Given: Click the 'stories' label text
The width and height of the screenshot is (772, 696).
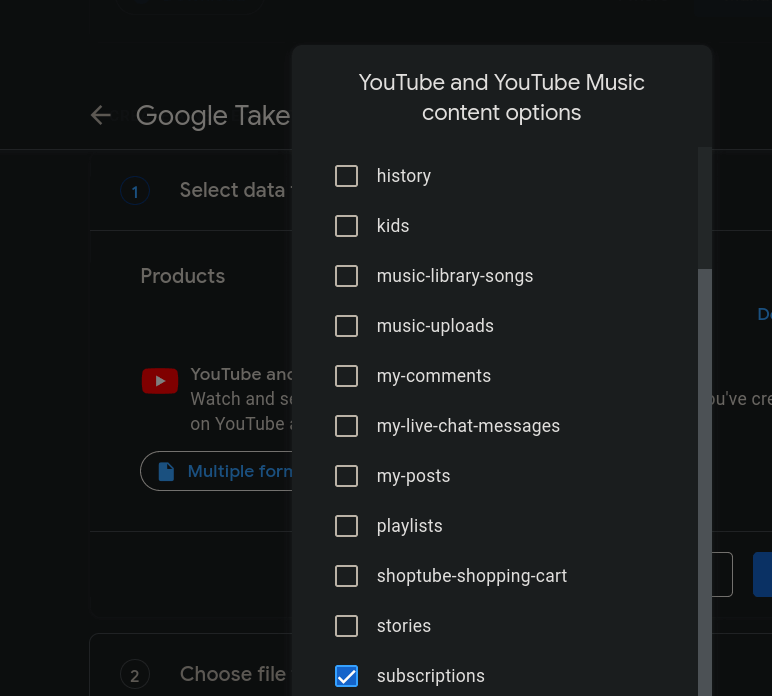Looking at the screenshot, I should (x=404, y=626).
